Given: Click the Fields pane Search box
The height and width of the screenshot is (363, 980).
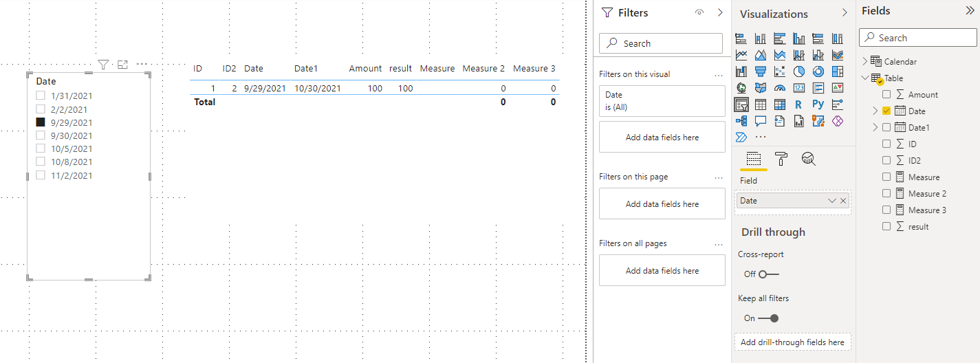Looking at the screenshot, I should [x=918, y=38].
